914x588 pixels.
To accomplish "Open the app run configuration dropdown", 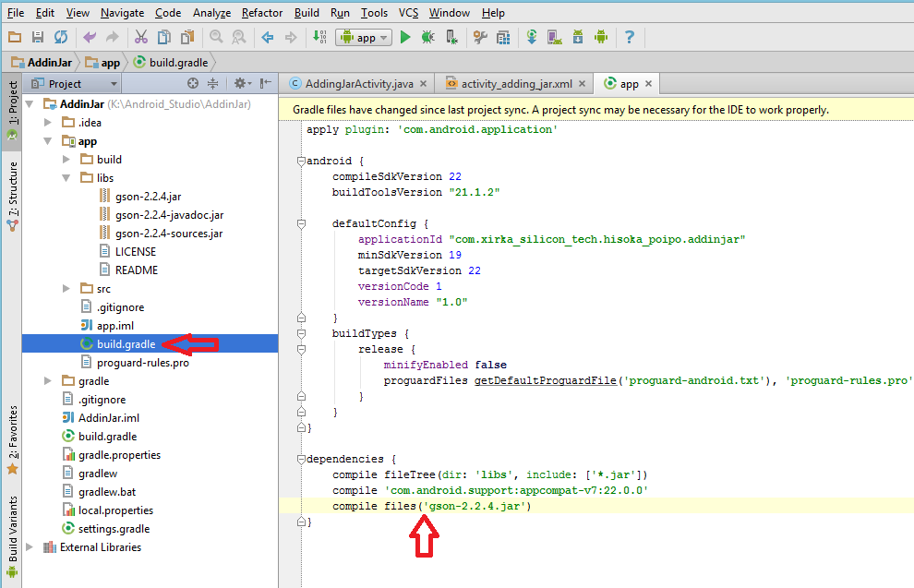I will tap(364, 37).
